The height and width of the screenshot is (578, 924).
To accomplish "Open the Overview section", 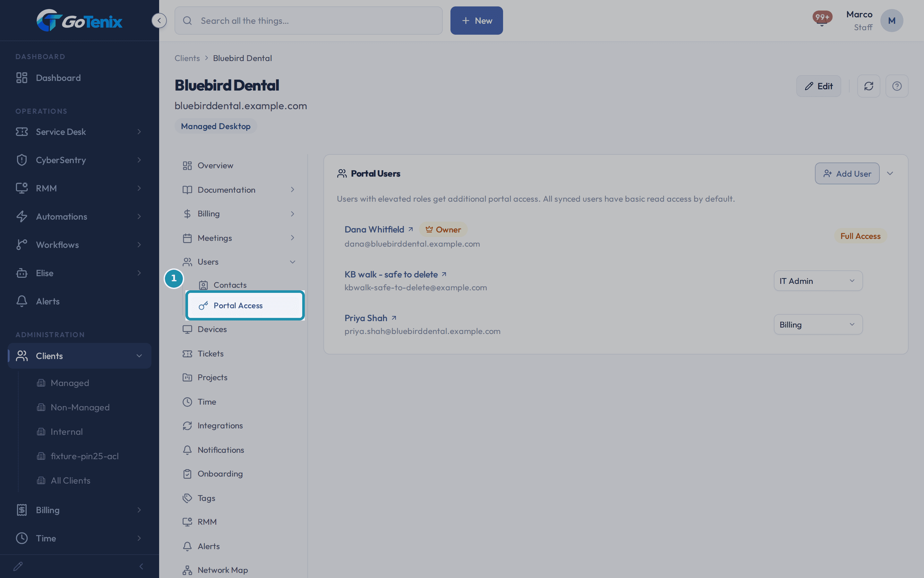I will tap(240, 165).
